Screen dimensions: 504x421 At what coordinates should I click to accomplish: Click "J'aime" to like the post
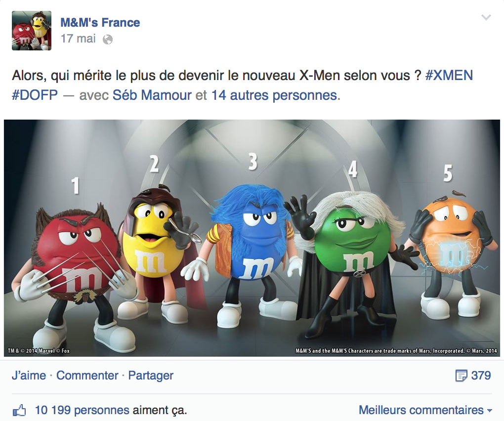(29, 376)
